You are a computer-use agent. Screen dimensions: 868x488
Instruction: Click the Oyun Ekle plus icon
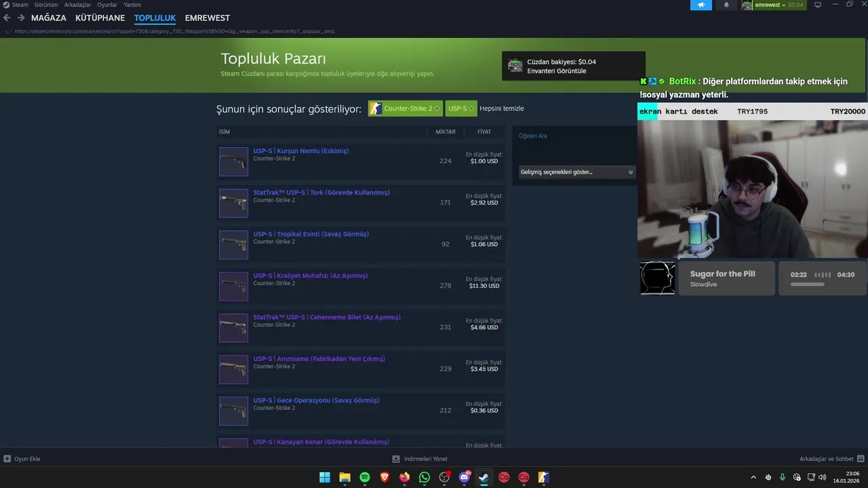click(x=7, y=459)
